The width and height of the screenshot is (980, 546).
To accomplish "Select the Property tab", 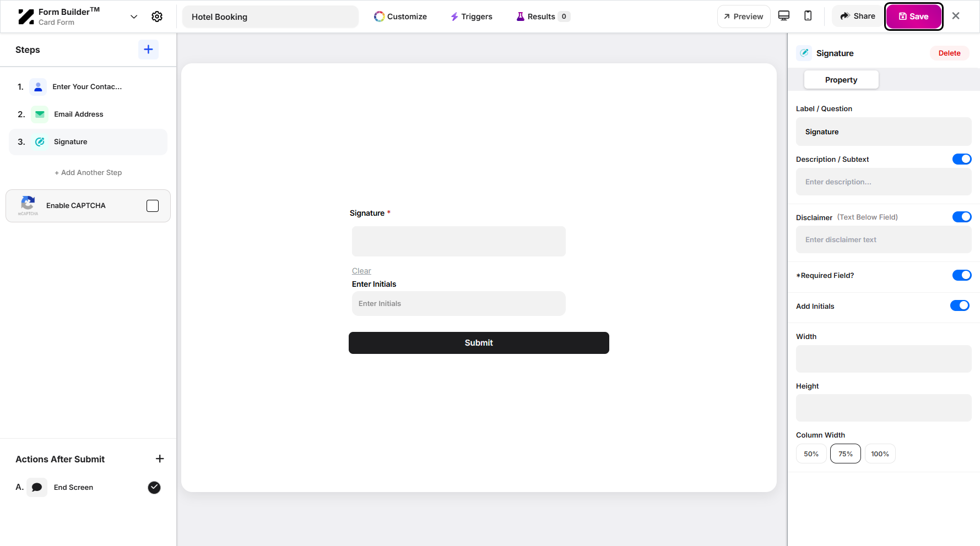I will pos(841,80).
